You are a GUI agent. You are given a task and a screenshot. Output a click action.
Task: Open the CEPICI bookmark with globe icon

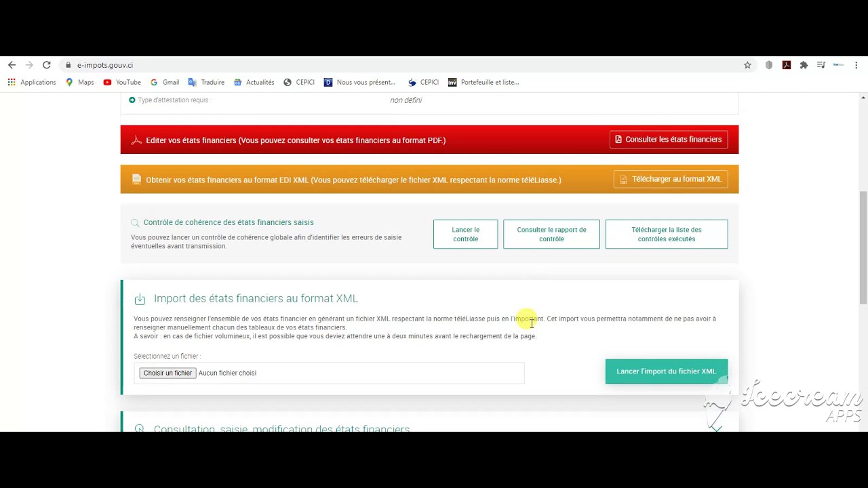(299, 82)
